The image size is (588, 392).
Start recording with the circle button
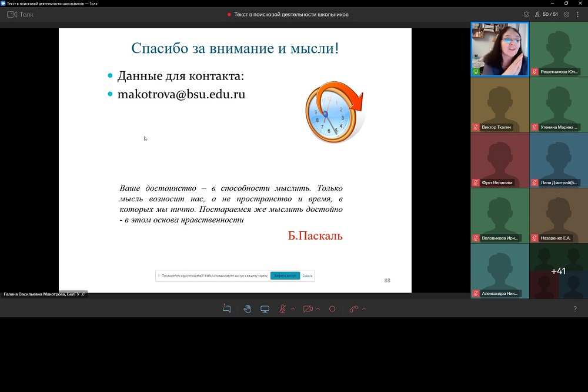(332, 309)
